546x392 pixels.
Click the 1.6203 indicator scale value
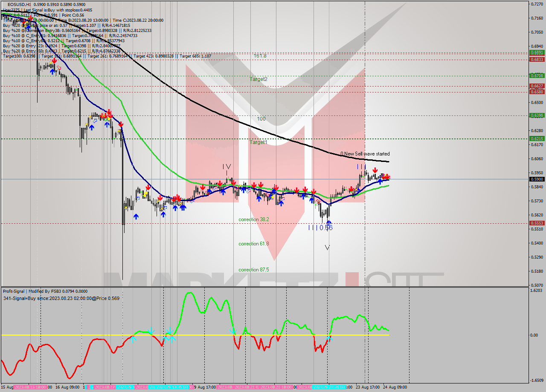click(x=537, y=290)
